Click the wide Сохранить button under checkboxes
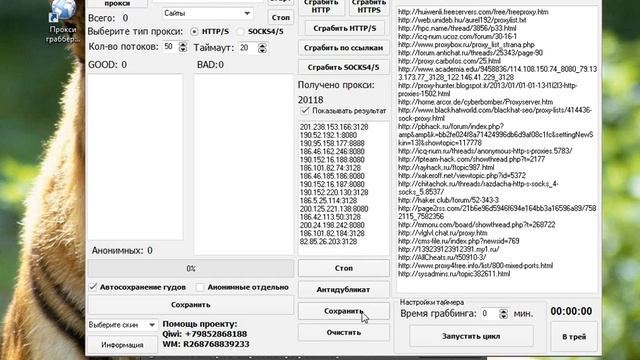Screen dimensions: 640x360 191,305
